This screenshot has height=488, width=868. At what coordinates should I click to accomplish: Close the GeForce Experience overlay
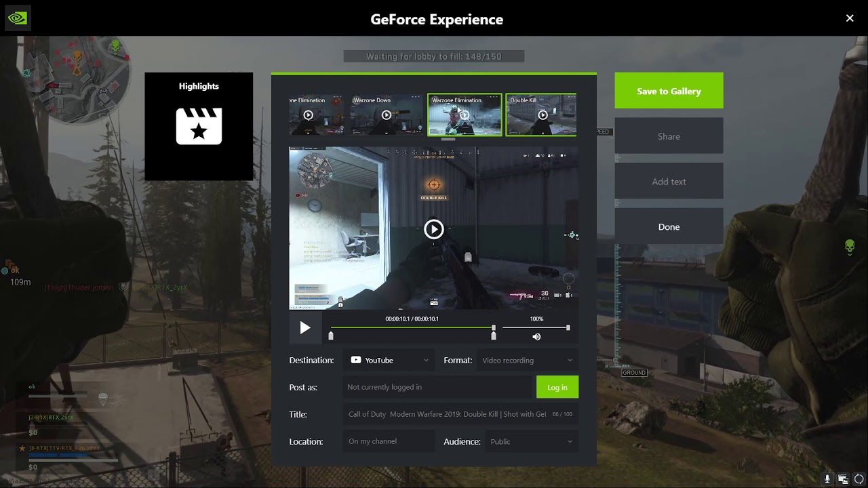click(850, 18)
